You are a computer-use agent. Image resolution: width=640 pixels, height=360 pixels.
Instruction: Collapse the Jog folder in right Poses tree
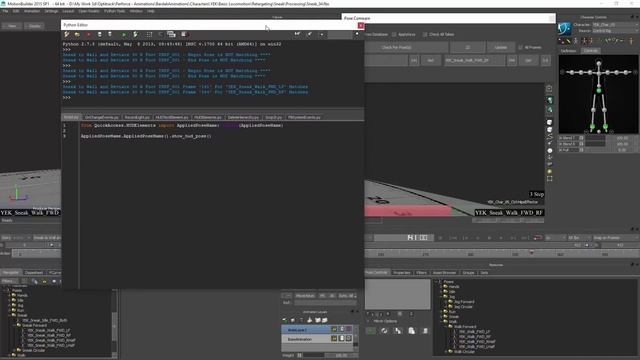(441, 297)
